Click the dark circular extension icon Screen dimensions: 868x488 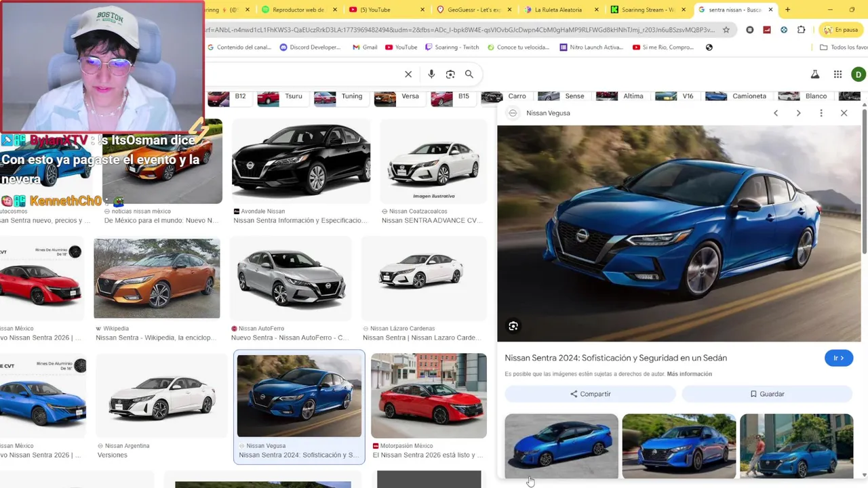coord(750,30)
